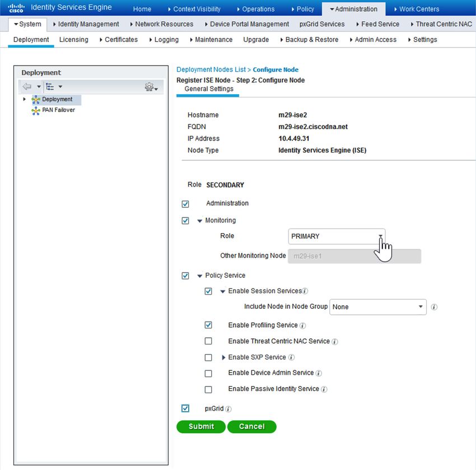Open the Policy menu
Screen dimensions: 476x470
(302, 9)
